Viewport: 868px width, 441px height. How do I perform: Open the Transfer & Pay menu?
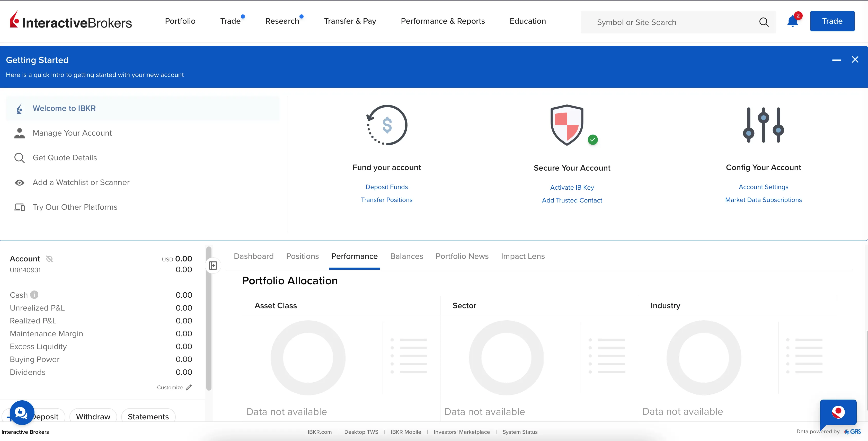(350, 21)
